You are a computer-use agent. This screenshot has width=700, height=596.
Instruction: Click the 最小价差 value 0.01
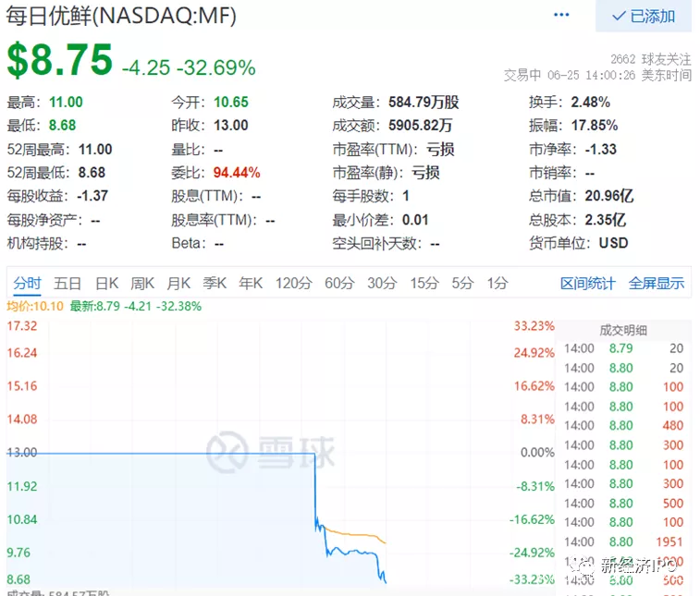415,220
